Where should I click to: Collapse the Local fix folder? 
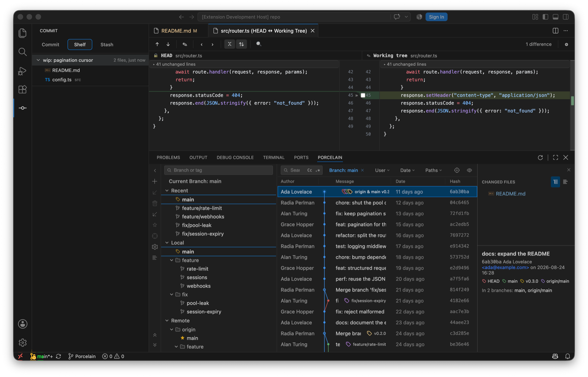[172, 295]
